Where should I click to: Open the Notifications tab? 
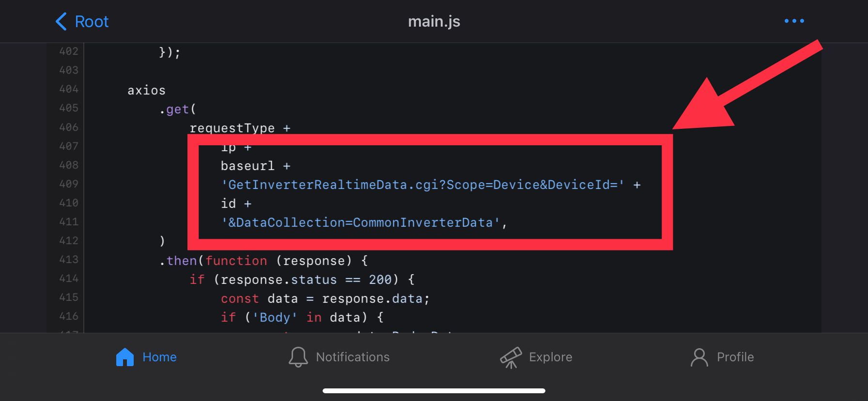pos(339,357)
